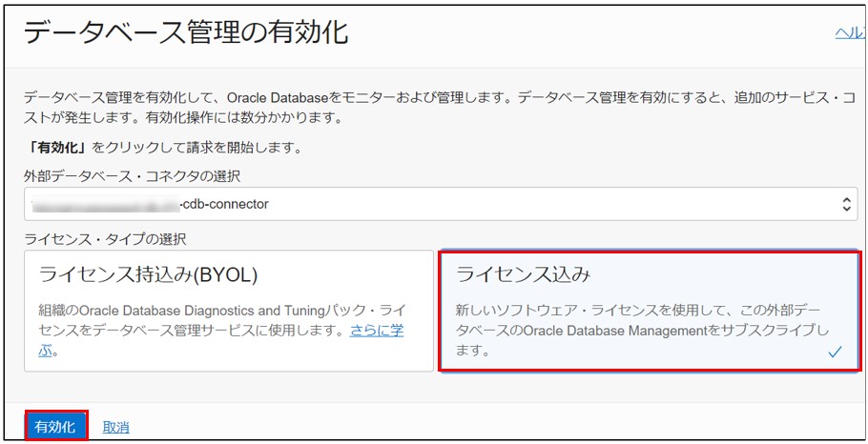This screenshot has width=868, height=444.
Task: Click the ライセンス込み card heading
Action: pyautogui.click(x=524, y=275)
